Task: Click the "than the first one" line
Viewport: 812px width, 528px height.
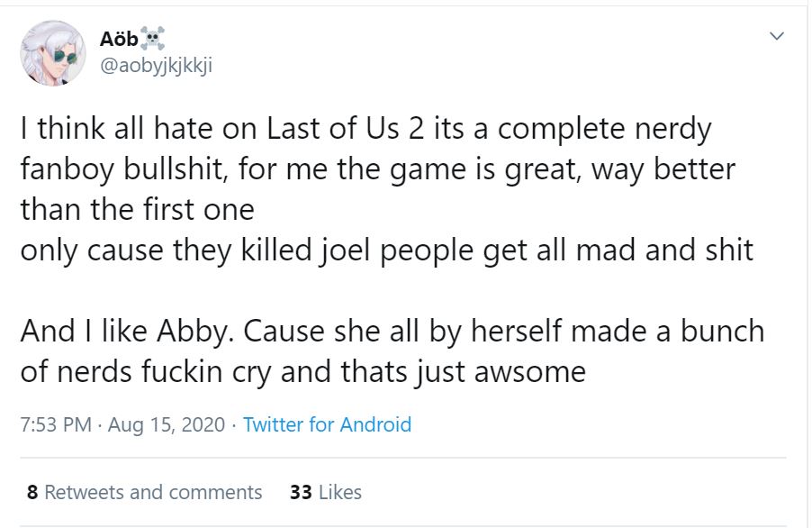Action: pos(137,209)
